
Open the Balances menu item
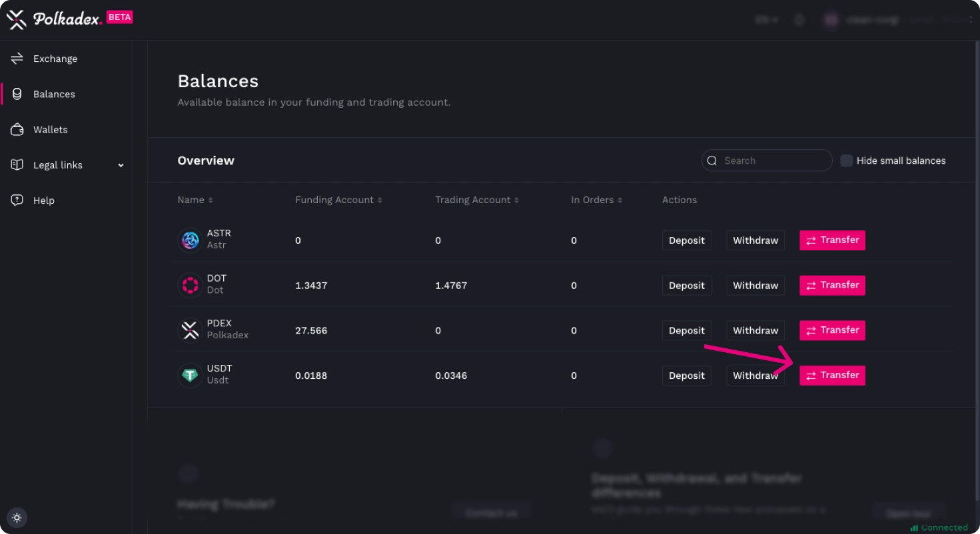(x=54, y=94)
